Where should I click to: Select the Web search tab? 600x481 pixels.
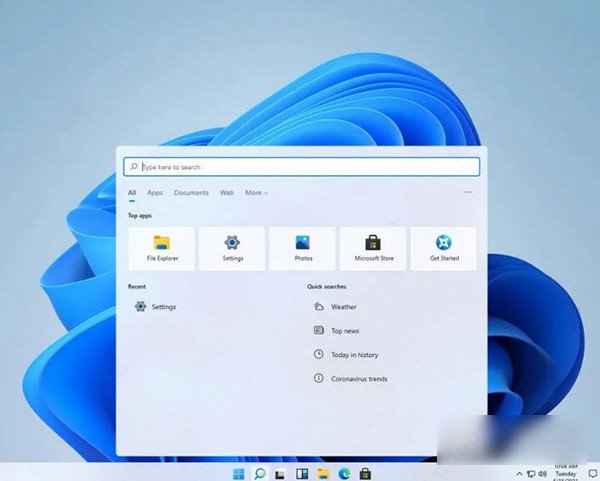tap(227, 193)
